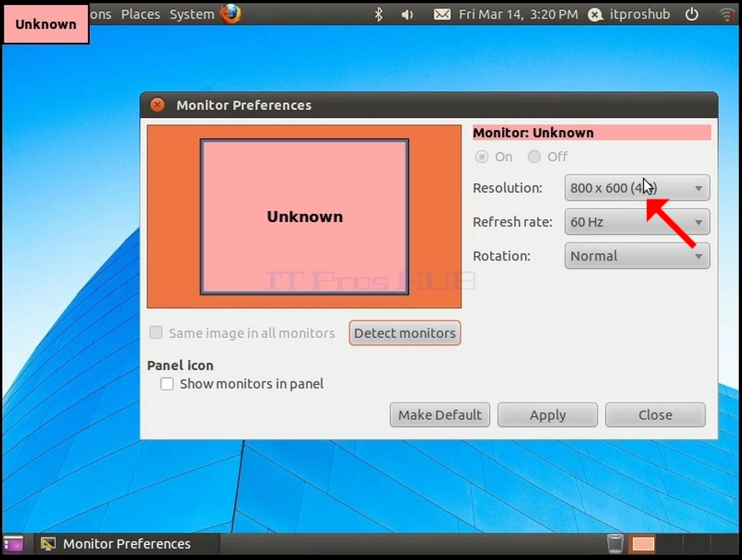Image resolution: width=742 pixels, height=560 pixels.
Task: Select the On radio button
Action: click(x=482, y=157)
